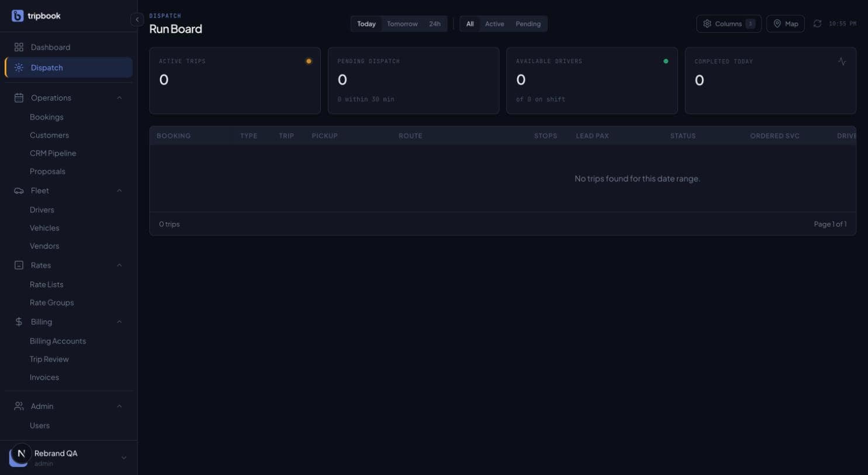The image size is (868, 475).
Task: Collapse the sidebar with the arrow button
Action: point(137,19)
